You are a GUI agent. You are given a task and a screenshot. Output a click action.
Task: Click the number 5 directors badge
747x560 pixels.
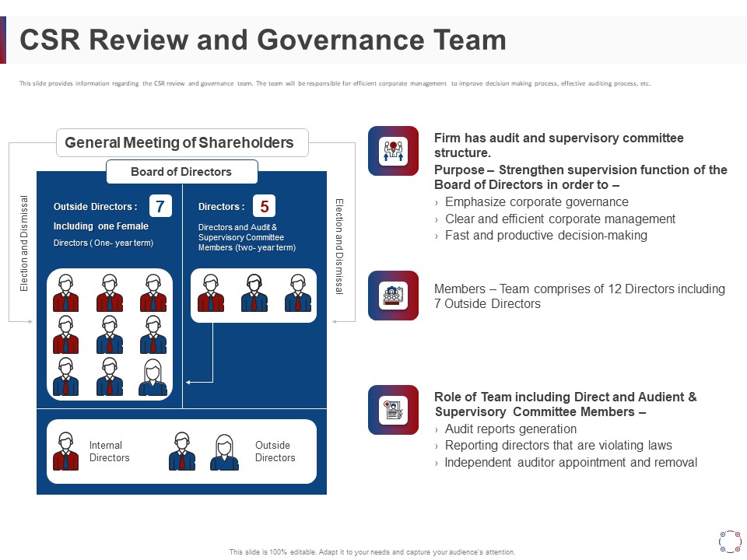(264, 206)
